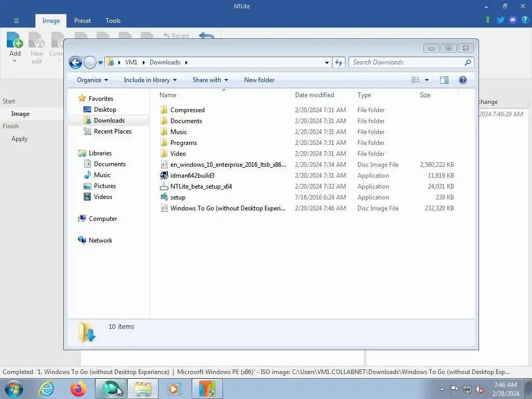
Task: Select the Music folder in file list
Action: (x=179, y=132)
